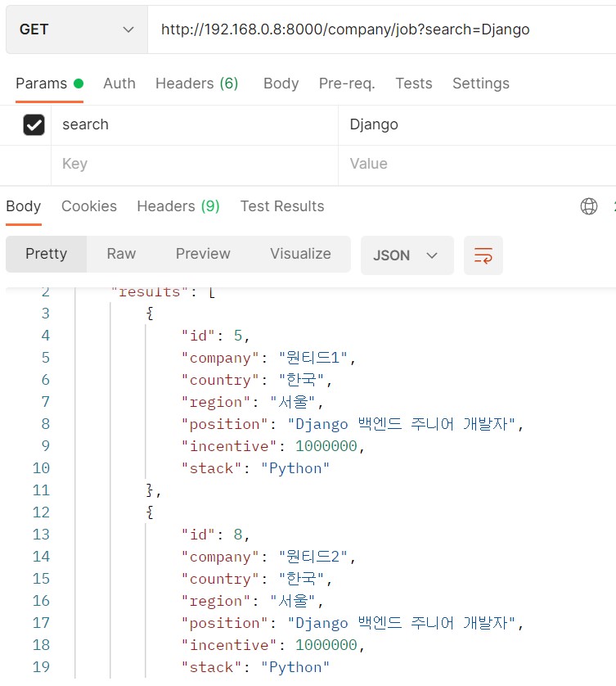Switch to the Raw response view
Viewport: 616px width, 686px height.
(120, 255)
